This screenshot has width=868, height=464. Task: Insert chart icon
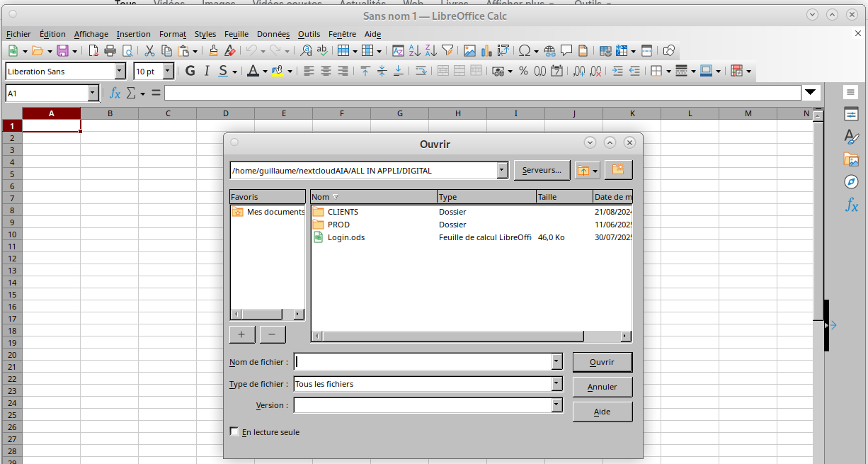(x=486, y=51)
